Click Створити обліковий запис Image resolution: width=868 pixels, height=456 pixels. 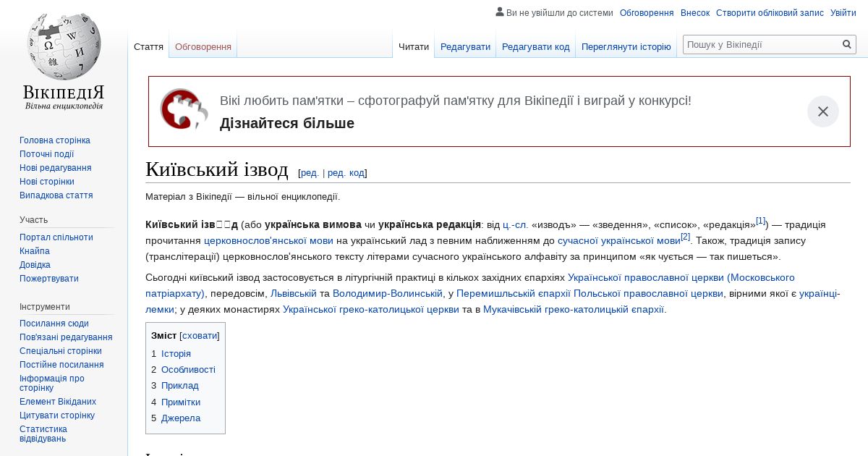pos(770,12)
